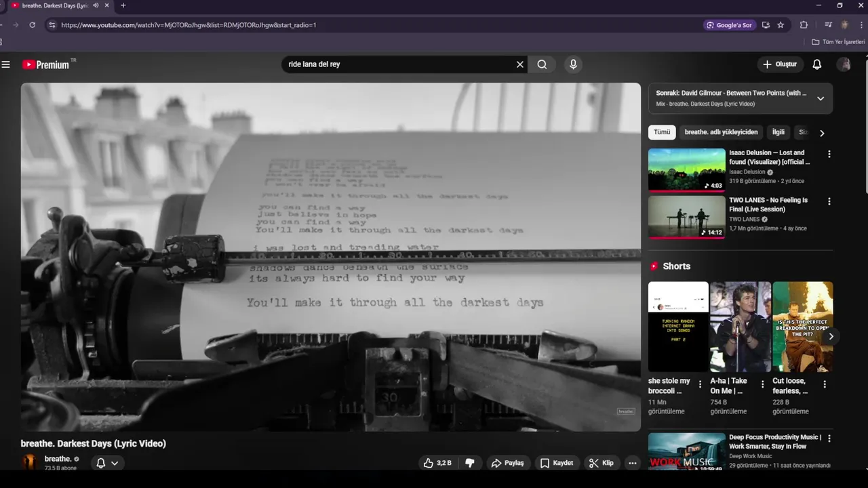Select the 'breathe. adlı yükleyiciden' chip
The image size is (868, 488).
coord(721,132)
